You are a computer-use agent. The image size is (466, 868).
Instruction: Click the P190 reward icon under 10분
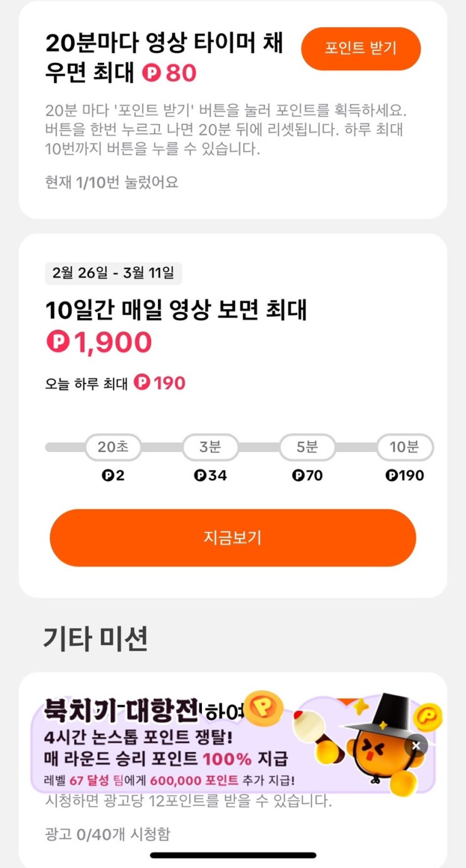click(x=392, y=476)
